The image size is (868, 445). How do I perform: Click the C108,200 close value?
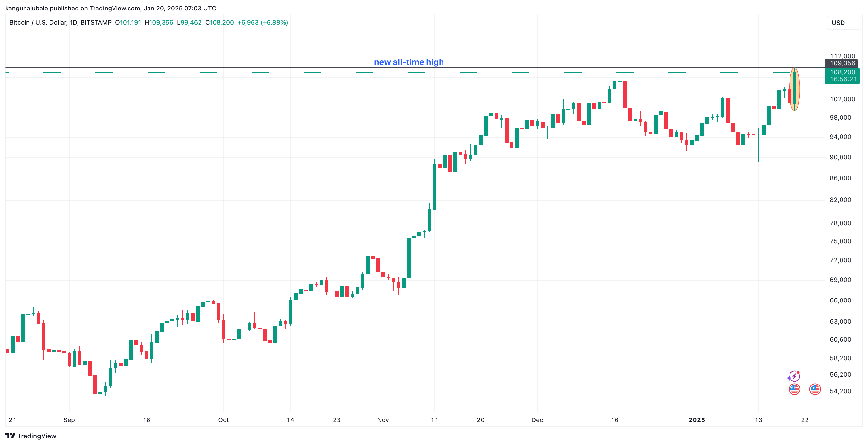(219, 22)
